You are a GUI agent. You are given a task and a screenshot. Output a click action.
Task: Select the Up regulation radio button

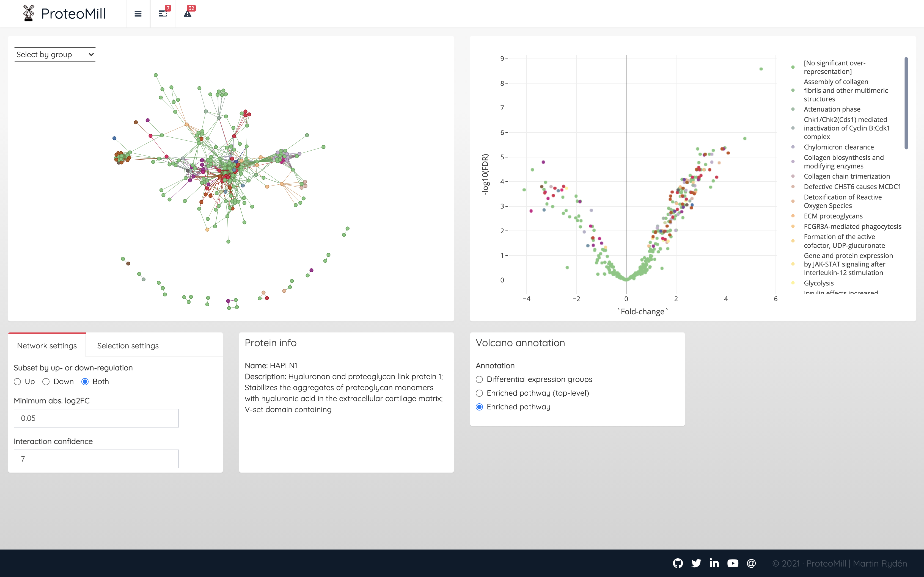click(18, 382)
